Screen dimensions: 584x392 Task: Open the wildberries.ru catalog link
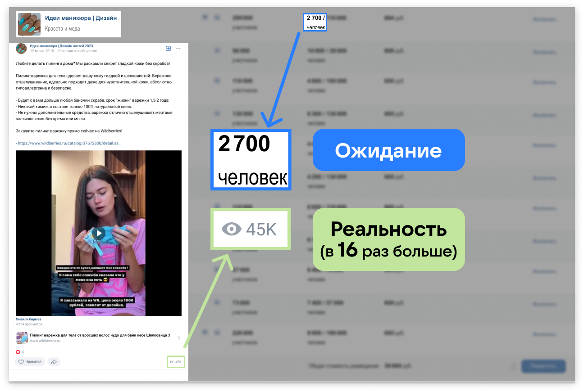pos(69,143)
